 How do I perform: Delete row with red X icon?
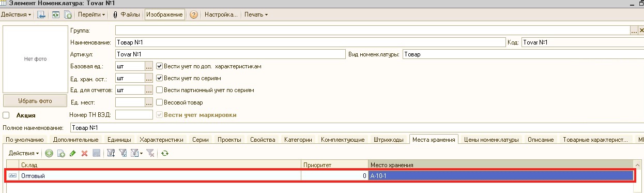84,153
